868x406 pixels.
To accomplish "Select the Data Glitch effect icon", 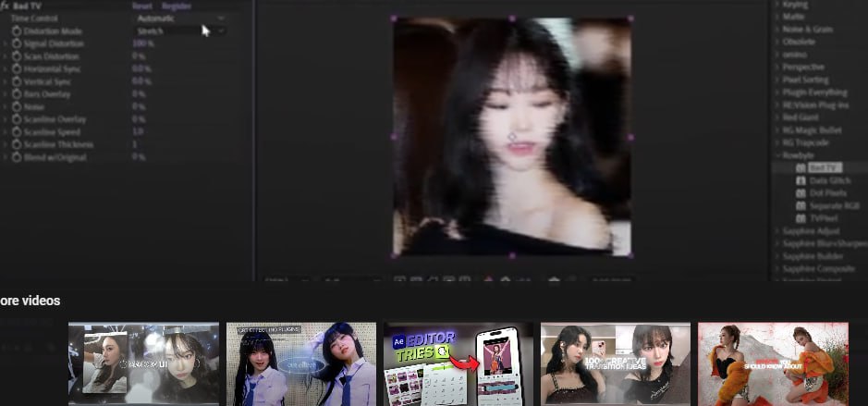I will tap(801, 180).
